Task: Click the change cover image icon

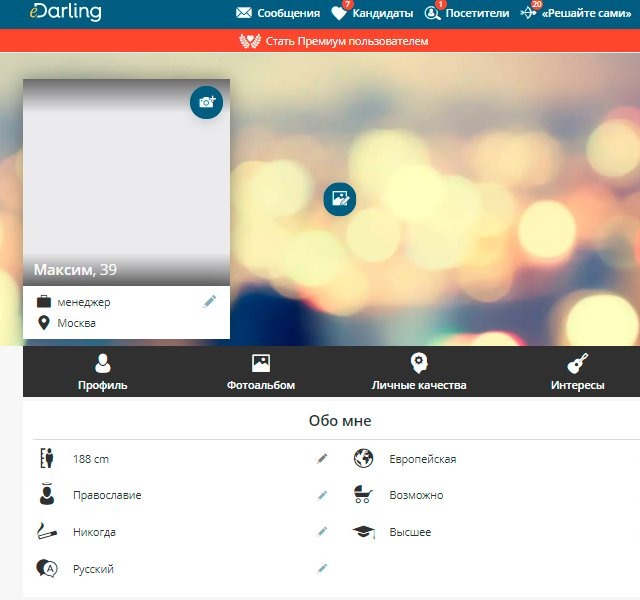Action: coord(340,198)
